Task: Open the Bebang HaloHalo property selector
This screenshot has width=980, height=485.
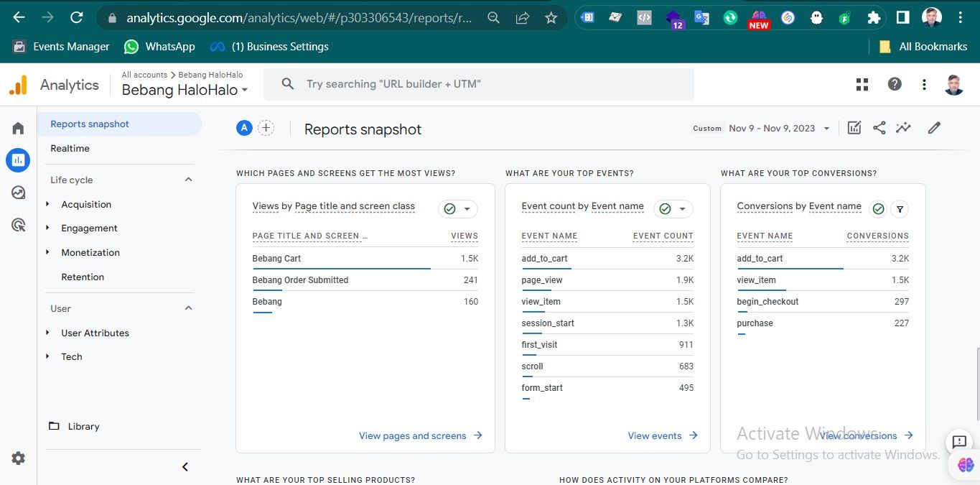Action: click(185, 90)
